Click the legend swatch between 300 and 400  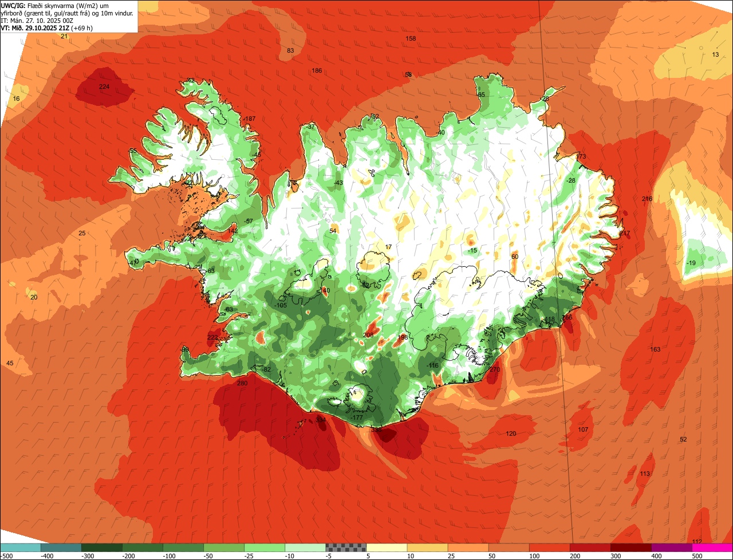coord(630,547)
